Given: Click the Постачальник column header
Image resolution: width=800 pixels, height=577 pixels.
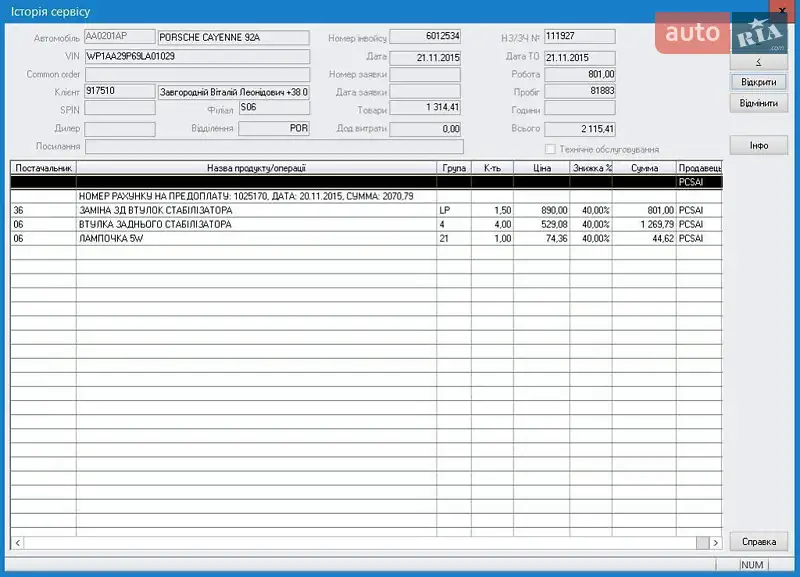Looking at the screenshot, I should (43, 168).
